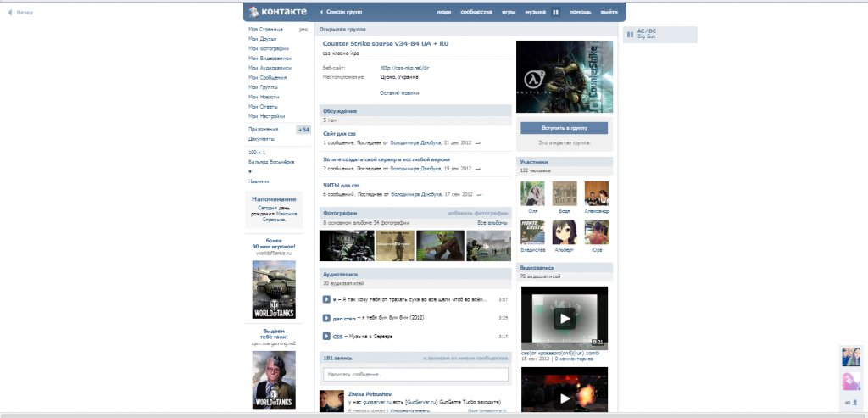Play the first audio track in Аудиозаписи
Screen dimensions: 868x418
click(x=326, y=299)
